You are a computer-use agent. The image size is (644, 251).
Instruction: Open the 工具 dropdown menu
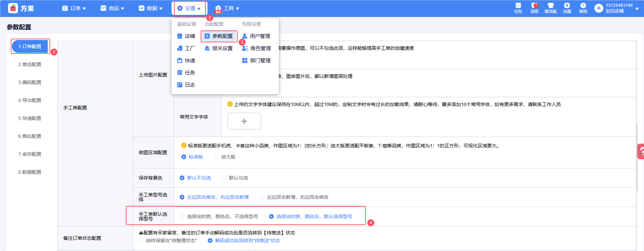(227, 8)
